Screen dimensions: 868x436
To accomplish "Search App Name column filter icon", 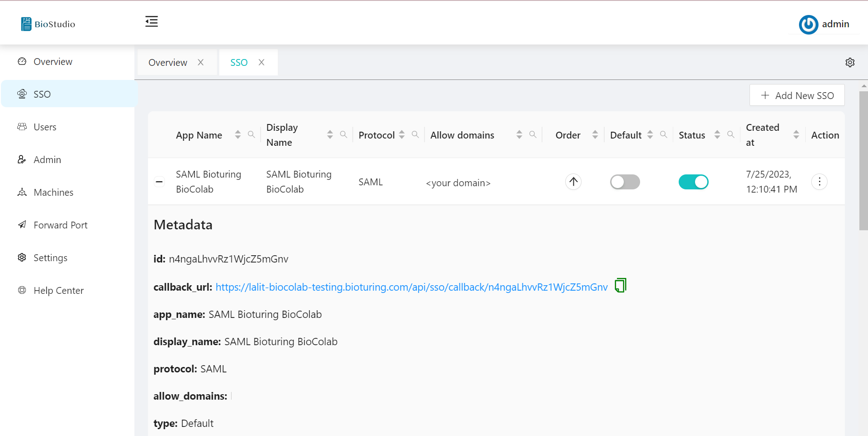I will pyautogui.click(x=251, y=134).
